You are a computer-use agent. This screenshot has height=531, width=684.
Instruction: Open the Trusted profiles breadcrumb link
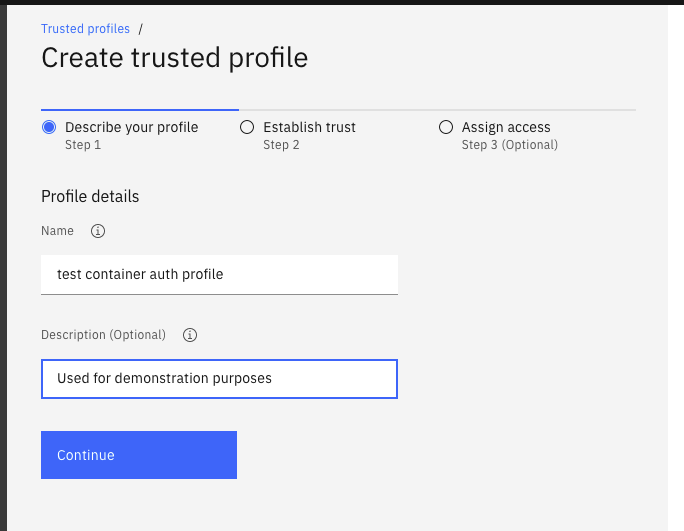(85, 29)
